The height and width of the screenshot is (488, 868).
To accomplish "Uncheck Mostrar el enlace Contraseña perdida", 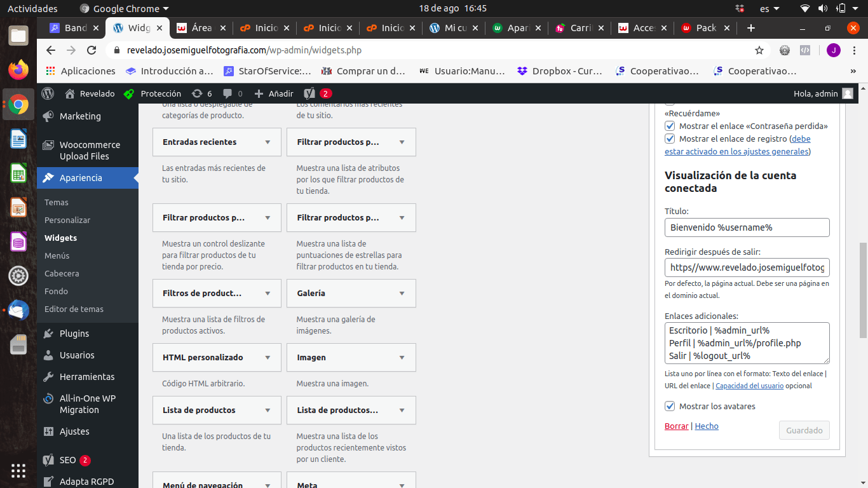I will click(670, 126).
